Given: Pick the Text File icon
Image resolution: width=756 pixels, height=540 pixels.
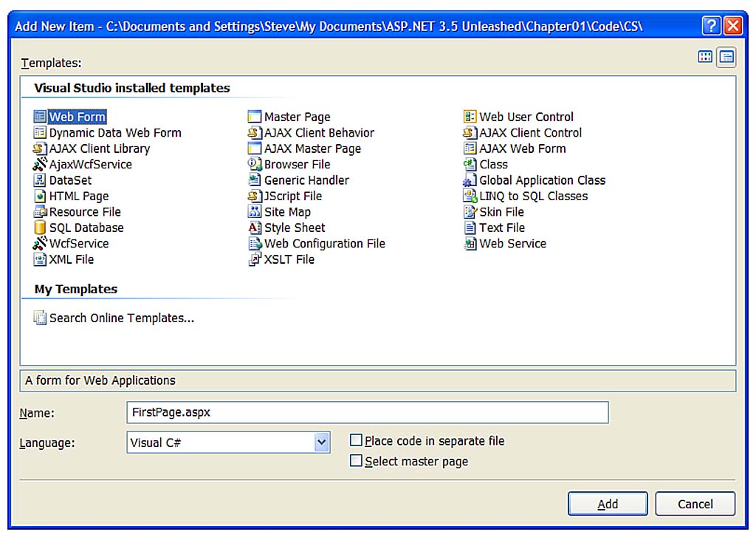Looking at the screenshot, I should click(x=470, y=228).
